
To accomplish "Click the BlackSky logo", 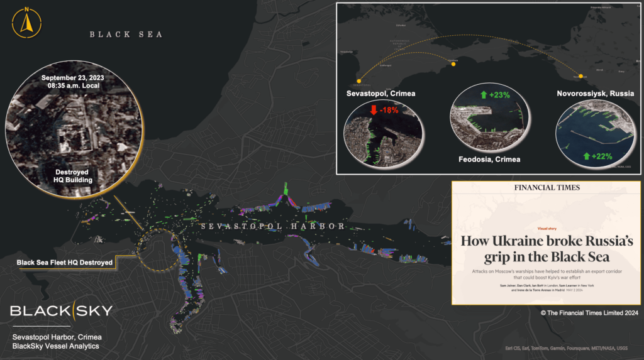I will click(62, 310).
